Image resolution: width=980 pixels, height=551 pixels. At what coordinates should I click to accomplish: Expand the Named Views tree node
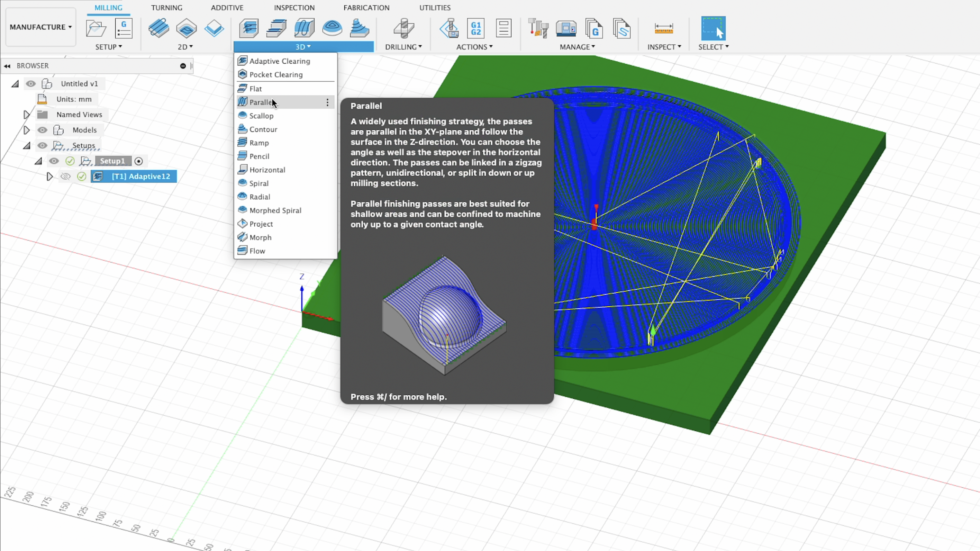(26, 115)
